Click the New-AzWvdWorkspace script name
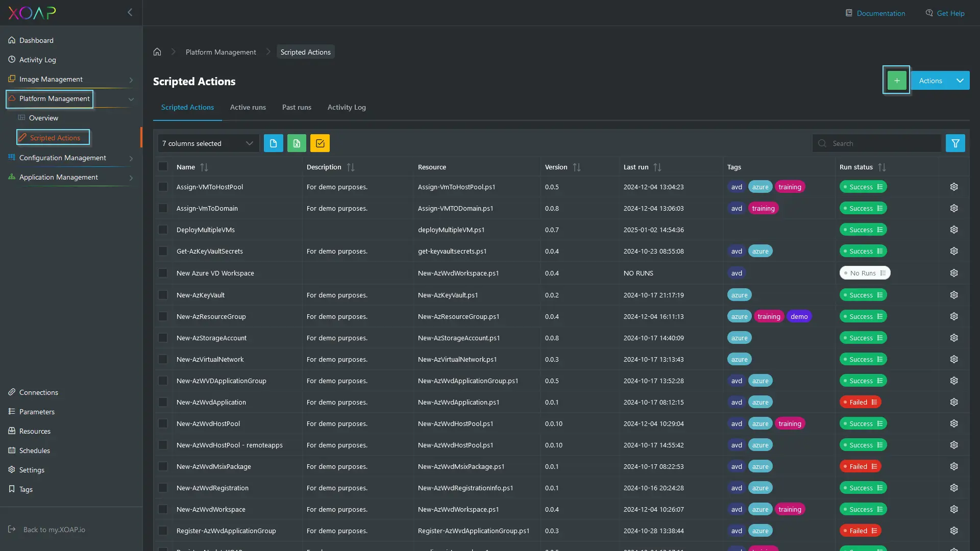This screenshot has width=980, height=551. coord(211,509)
